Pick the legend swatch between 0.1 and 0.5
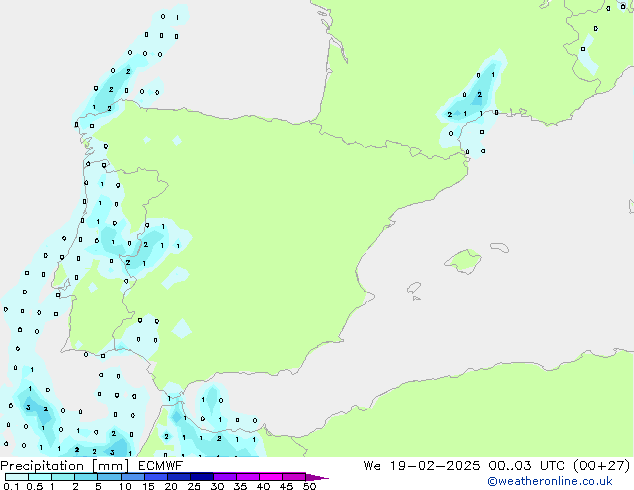Screen dimensions: 634x490 tap(17, 477)
